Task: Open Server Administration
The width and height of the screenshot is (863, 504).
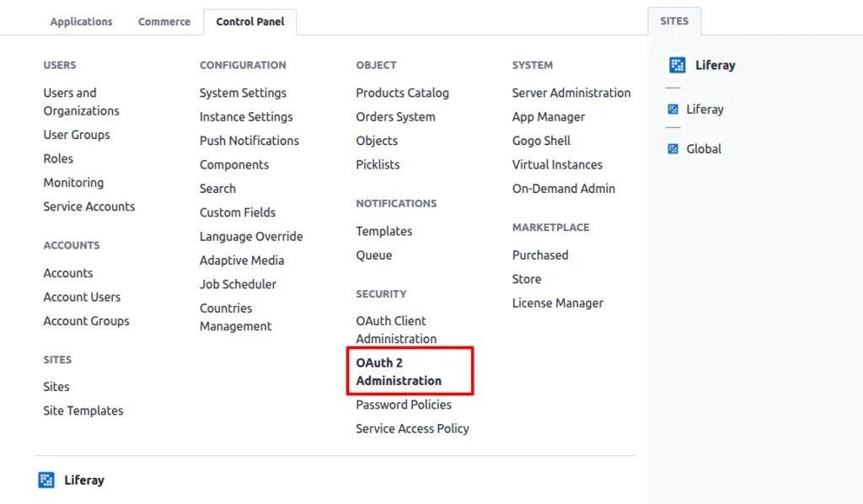Action: (571, 93)
